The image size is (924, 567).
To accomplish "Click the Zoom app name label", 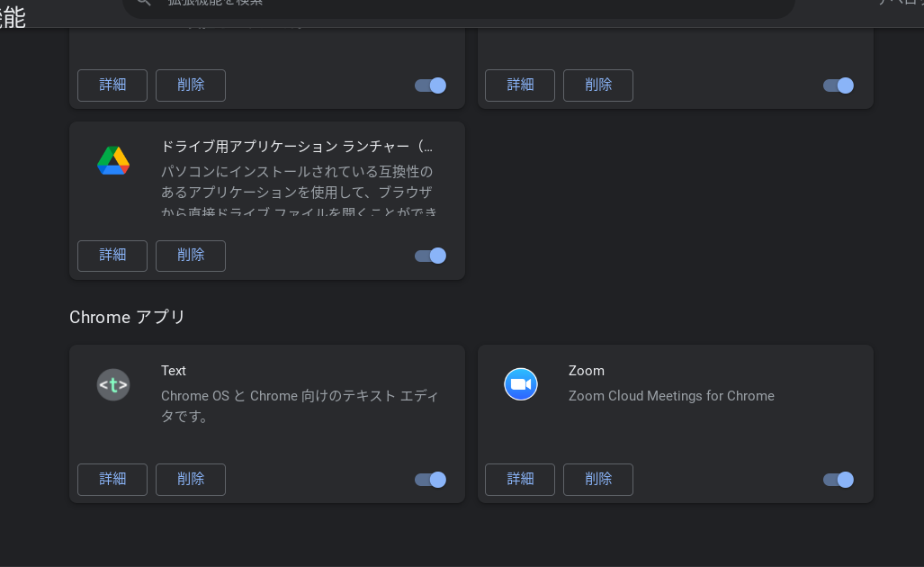I will tap(587, 371).
